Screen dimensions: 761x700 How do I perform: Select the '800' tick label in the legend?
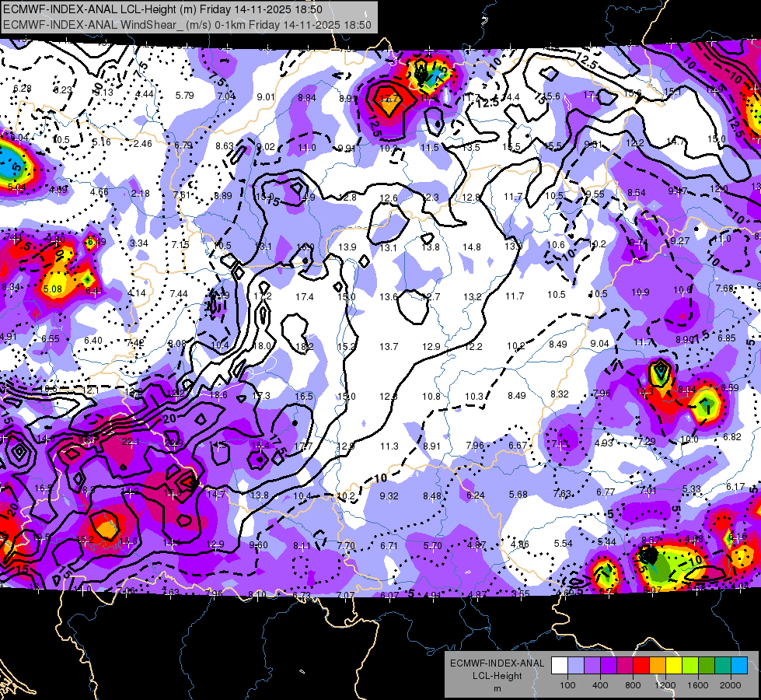(633, 685)
